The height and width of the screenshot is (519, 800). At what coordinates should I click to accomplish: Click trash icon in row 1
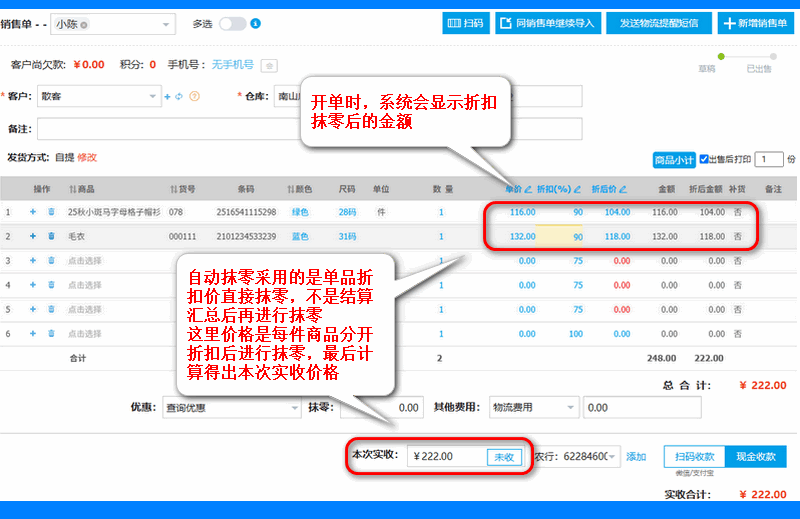coord(51,212)
